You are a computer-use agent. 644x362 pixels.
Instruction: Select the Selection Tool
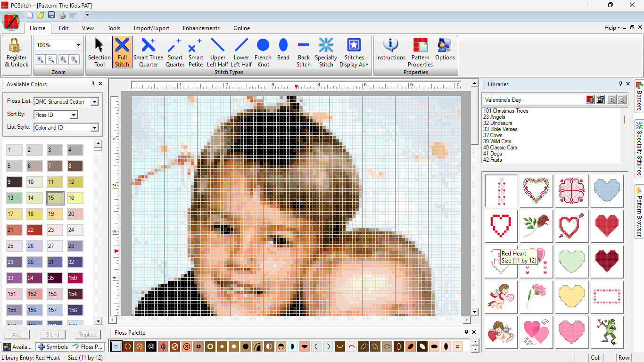coord(99,52)
